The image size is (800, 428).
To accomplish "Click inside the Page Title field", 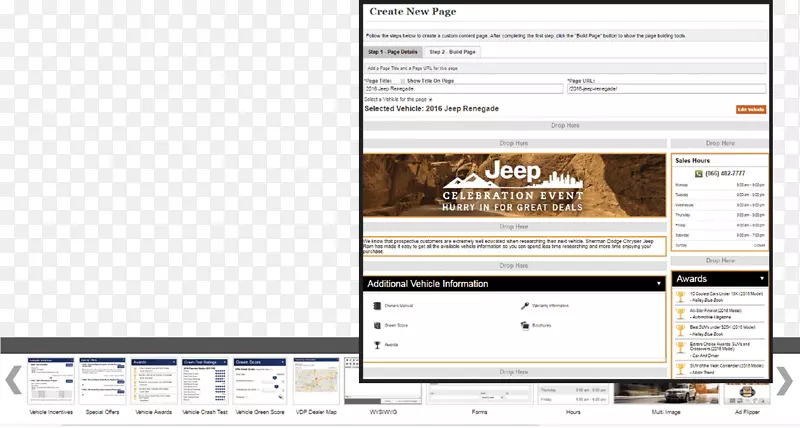I will (463, 89).
